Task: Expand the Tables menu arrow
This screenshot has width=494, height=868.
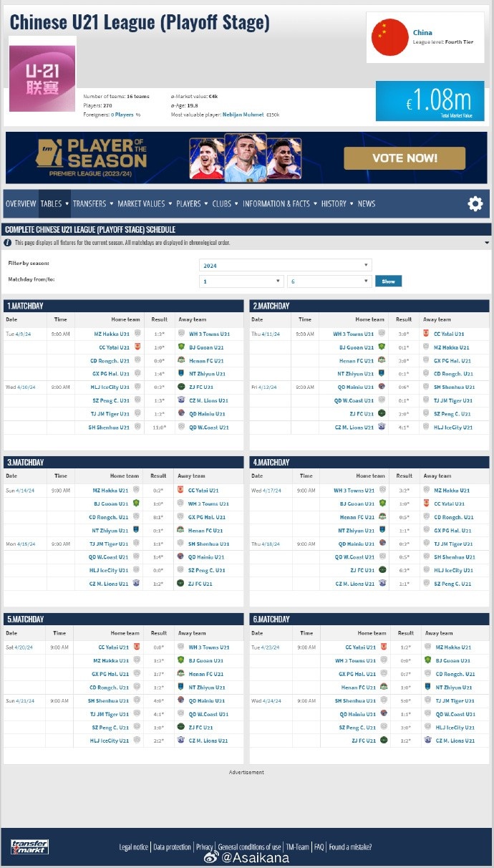Action: pos(67,203)
